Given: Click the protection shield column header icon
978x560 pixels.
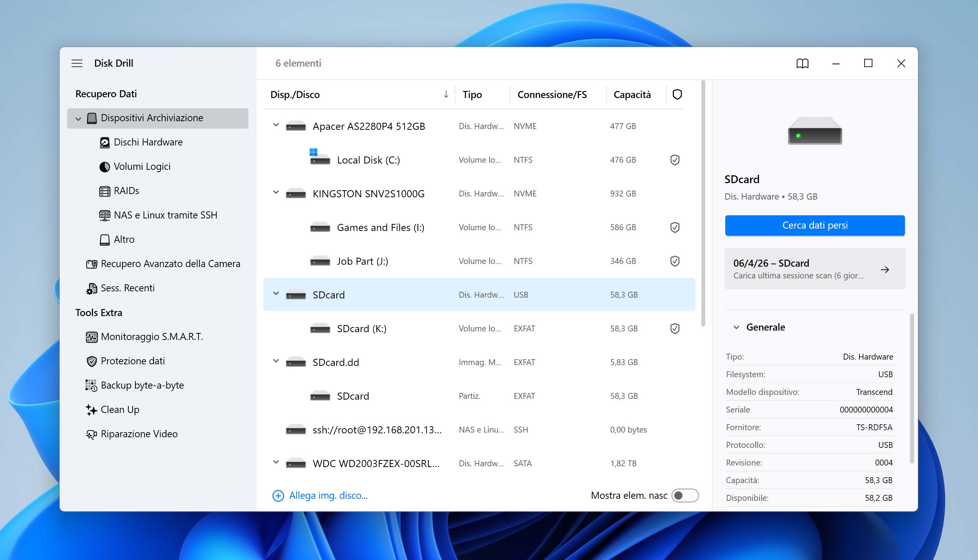Looking at the screenshot, I should (x=677, y=94).
